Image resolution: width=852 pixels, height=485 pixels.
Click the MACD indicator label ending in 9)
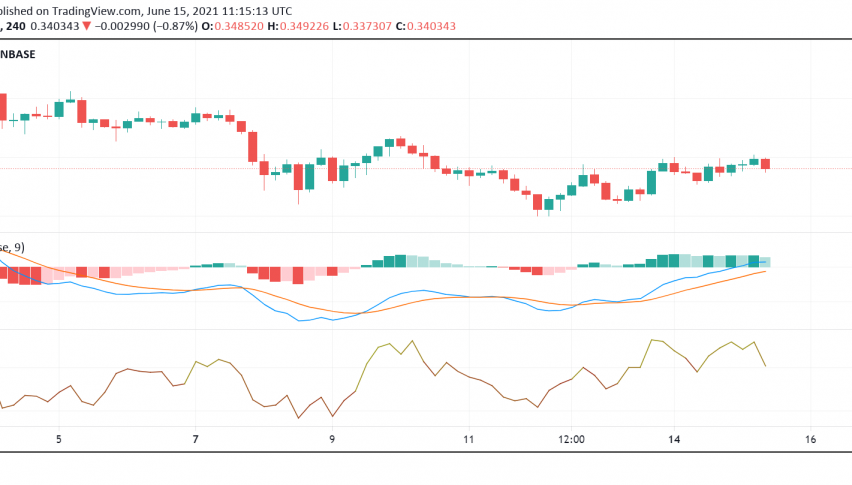12,248
